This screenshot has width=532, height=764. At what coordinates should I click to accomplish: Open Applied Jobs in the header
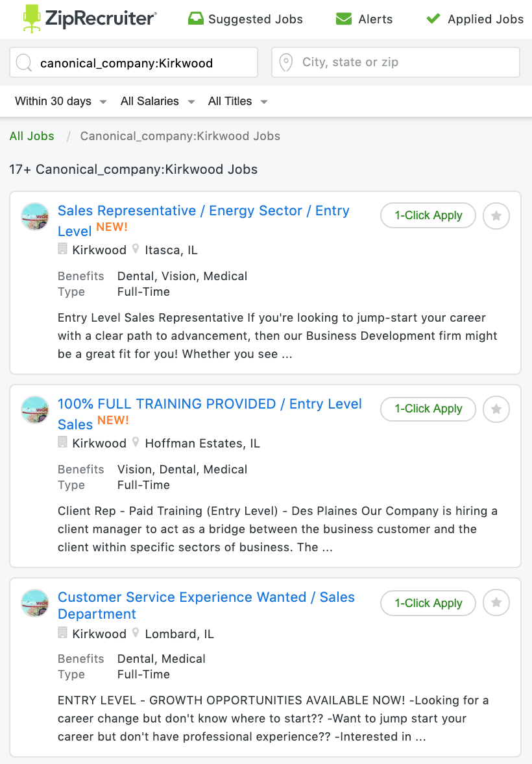pyautogui.click(x=474, y=19)
